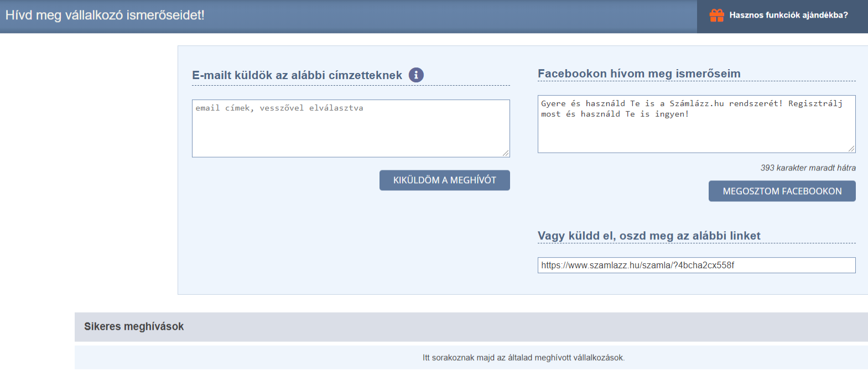Screen dimensions: 868x375
Task: Grab the Facebook message resize handle
Action: click(x=851, y=149)
